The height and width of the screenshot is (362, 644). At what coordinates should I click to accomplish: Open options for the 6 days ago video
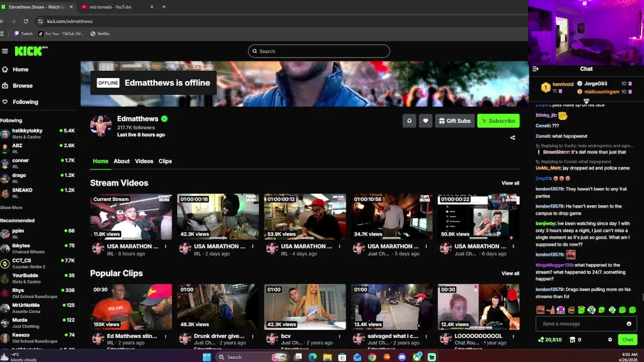(513, 246)
